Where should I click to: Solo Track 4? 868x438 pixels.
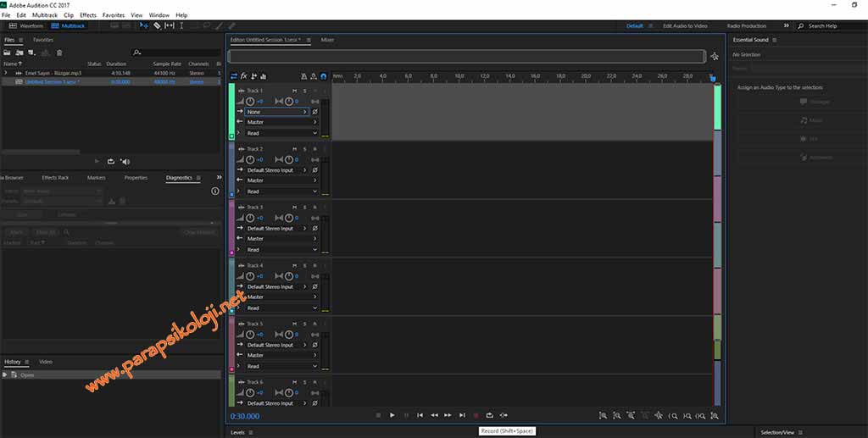tap(304, 266)
